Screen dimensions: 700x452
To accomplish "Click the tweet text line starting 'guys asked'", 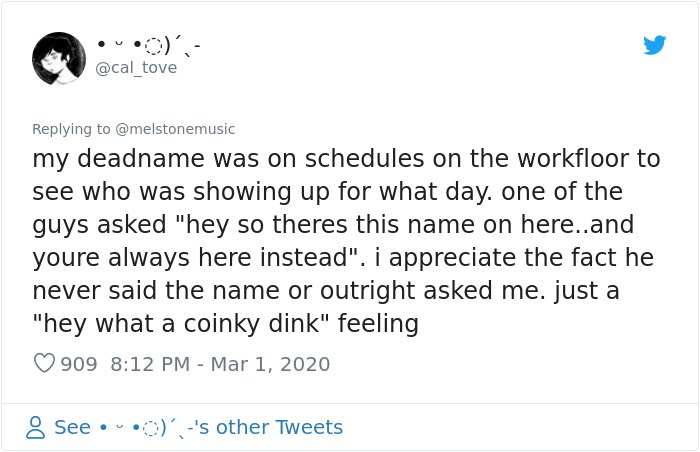I will click(333, 225).
